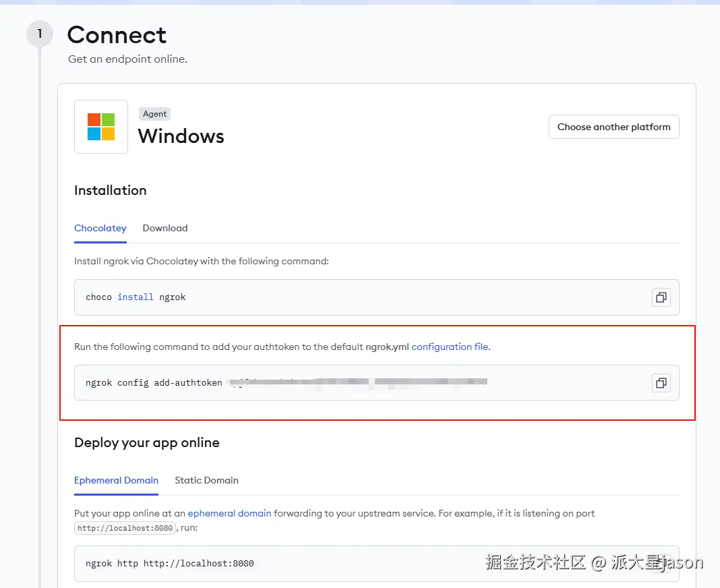Image resolution: width=720 pixels, height=588 pixels.
Task: Switch to the Chocolatey installation tab
Action: [x=100, y=228]
